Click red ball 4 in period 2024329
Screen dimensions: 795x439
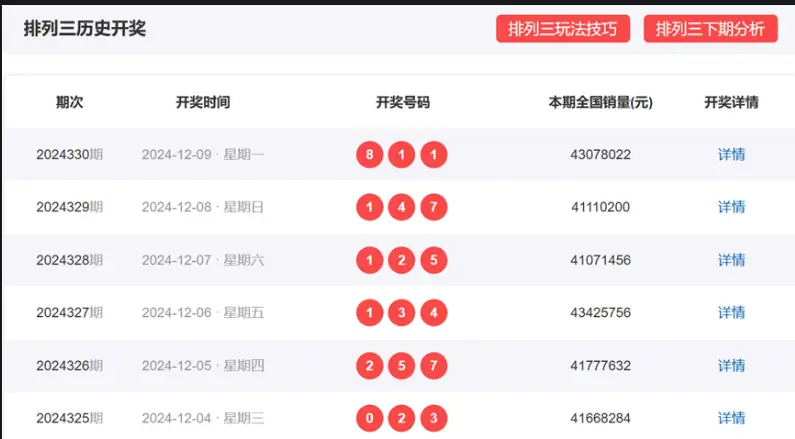coord(402,207)
